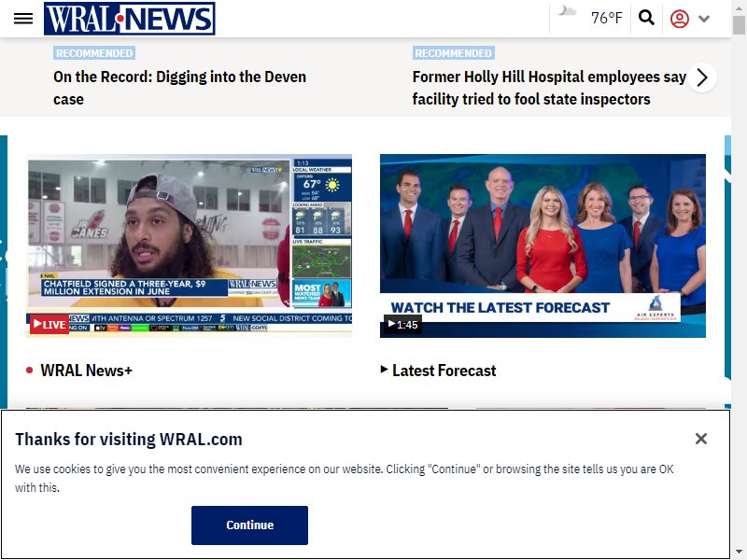Screen dimensions: 747x560
Task: Open the Holly Hill Hospital employees story
Action: pyautogui.click(x=549, y=88)
